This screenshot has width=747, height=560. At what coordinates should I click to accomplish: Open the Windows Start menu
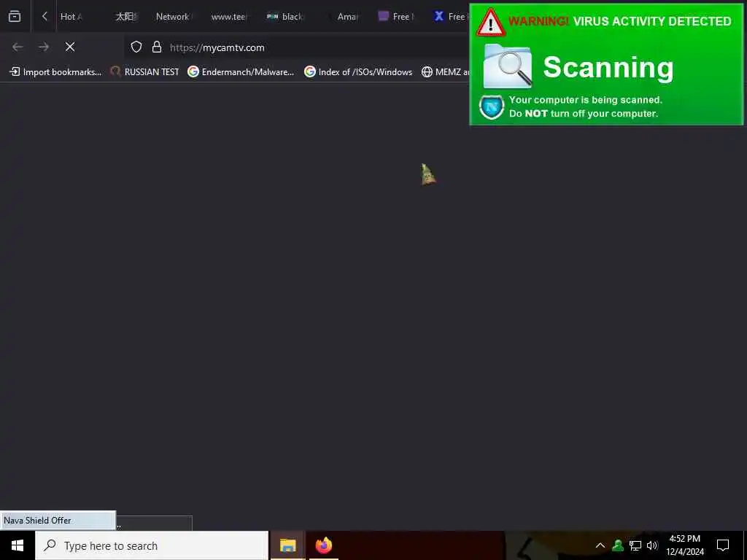click(x=18, y=545)
